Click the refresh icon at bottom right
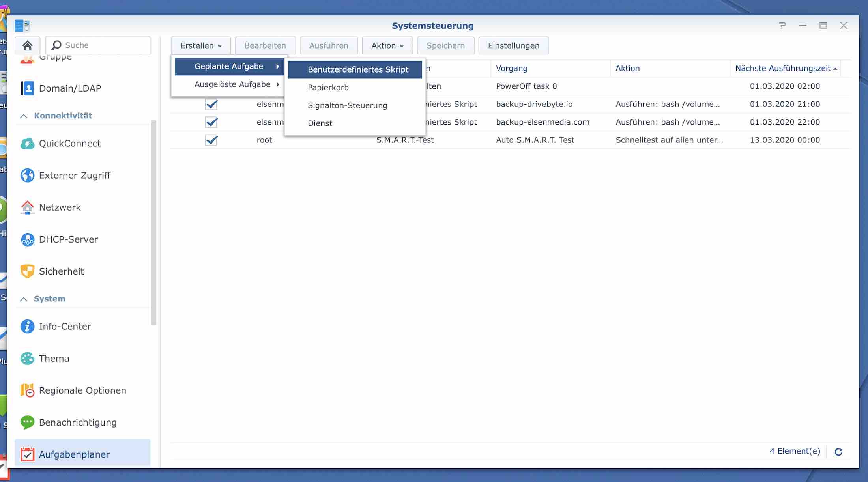Screen dimensions: 868x482 tap(838, 452)
